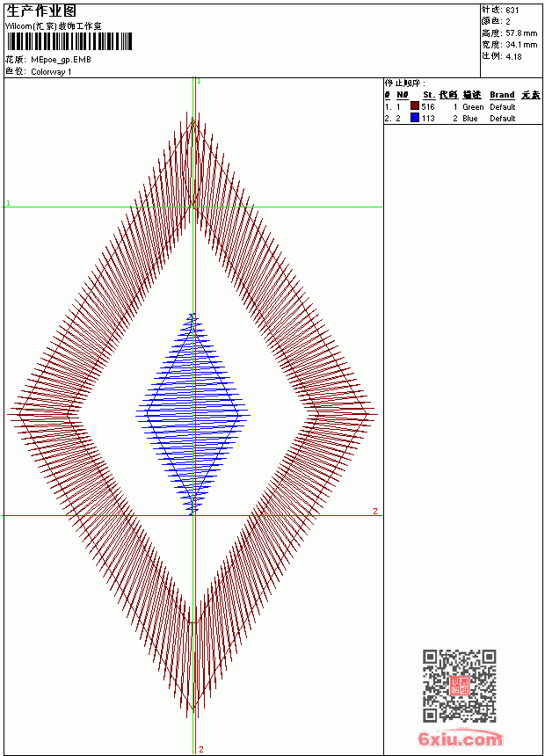Click the green marker 1 at top
The image size is (545, 756).
[199, 81]
